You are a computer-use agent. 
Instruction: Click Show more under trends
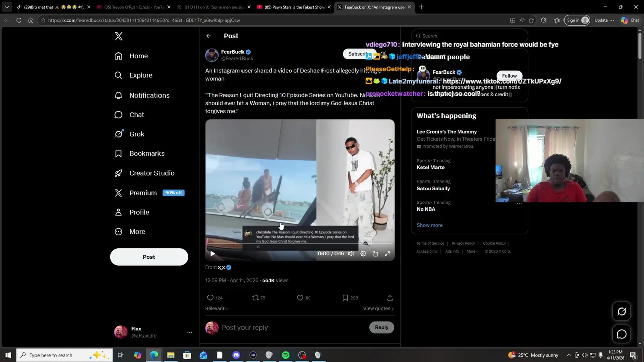tap(430, 225)
